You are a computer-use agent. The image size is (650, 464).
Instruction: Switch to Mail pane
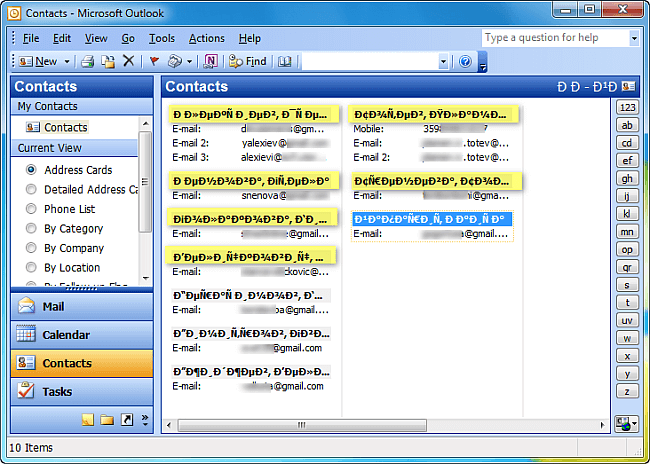[x=82, y=306]
